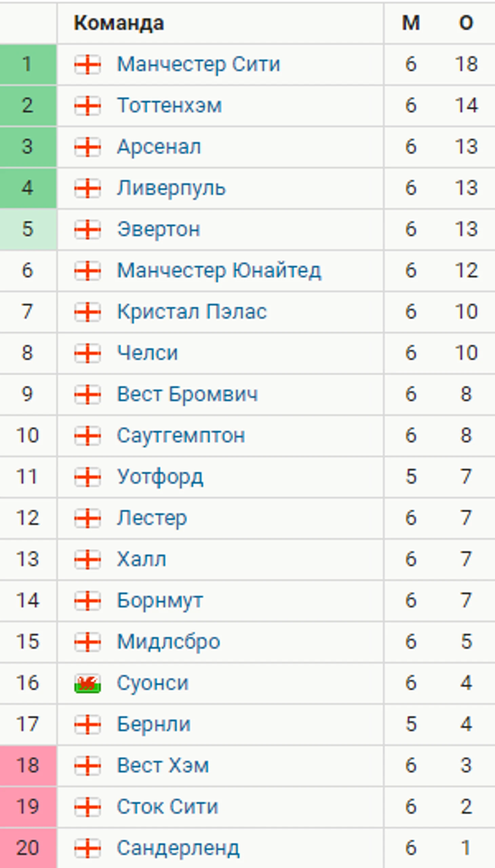
Task: Click the Команда column header
Action: coord(119,23)
